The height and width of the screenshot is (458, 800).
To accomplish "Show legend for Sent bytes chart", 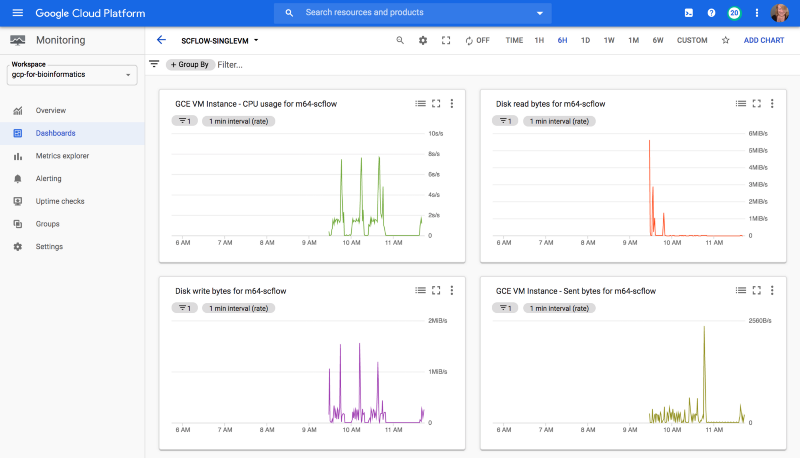I will [x=741, y=291].
